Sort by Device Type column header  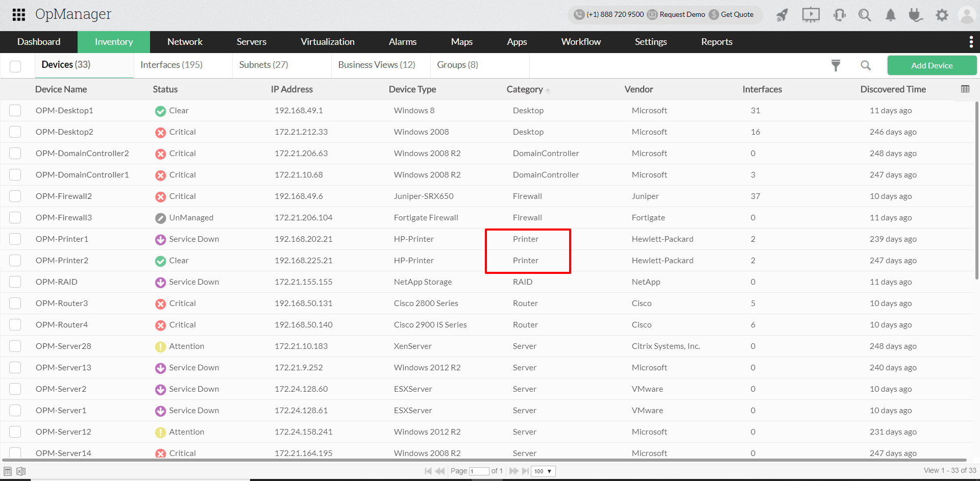(x=412, y=89)
